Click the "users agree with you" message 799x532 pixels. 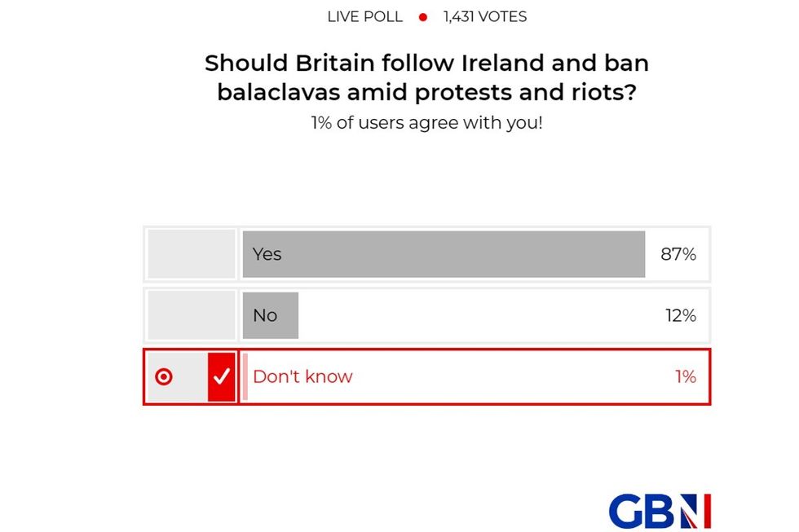[x=426, y=125]
